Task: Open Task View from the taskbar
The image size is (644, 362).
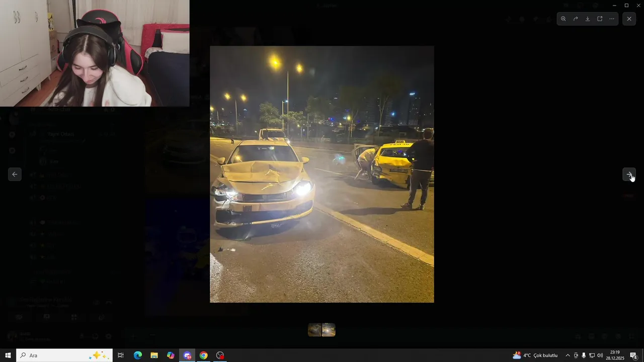Action: click(121, 355)
